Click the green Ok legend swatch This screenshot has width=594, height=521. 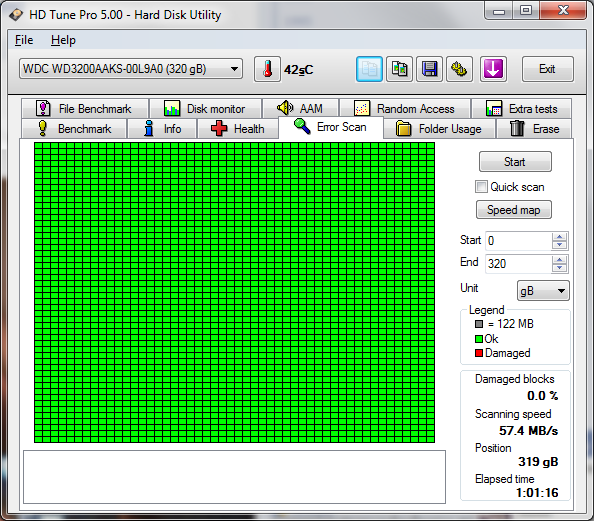[x=479, y=339]
